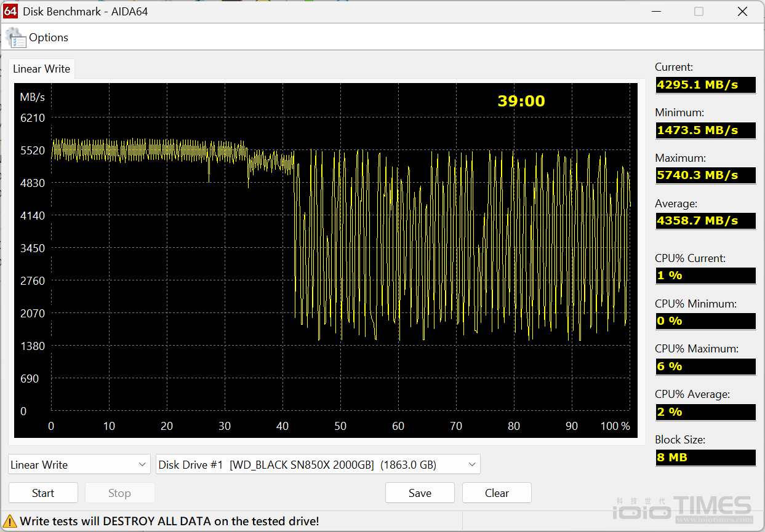The width and height of the screenshot is (765, 532).
Task: Click the CPU% Current value 1 %
Action: 705,276
